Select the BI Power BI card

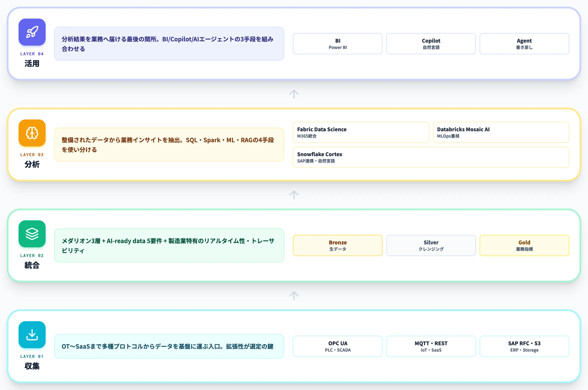tap(338, 44)
